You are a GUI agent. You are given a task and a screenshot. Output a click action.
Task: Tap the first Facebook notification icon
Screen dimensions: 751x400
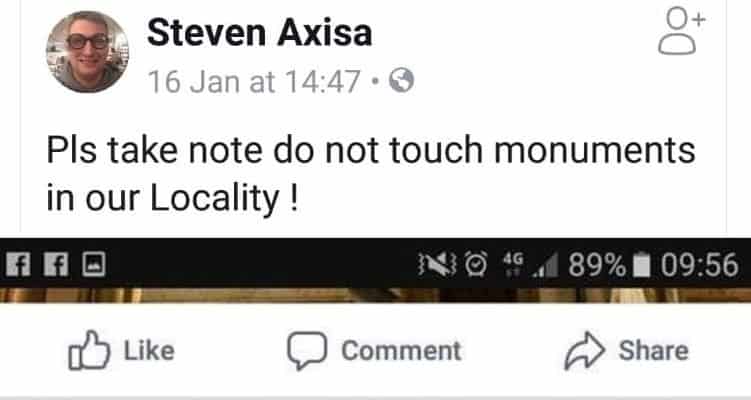pos(18,264)
